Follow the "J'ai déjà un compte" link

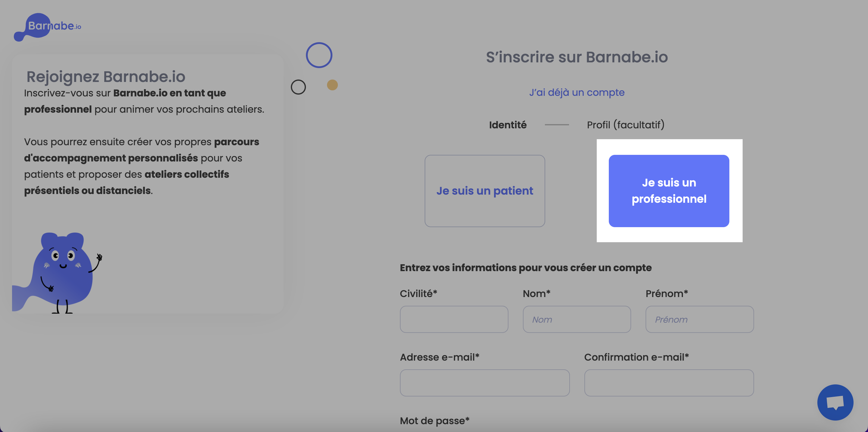577,92
